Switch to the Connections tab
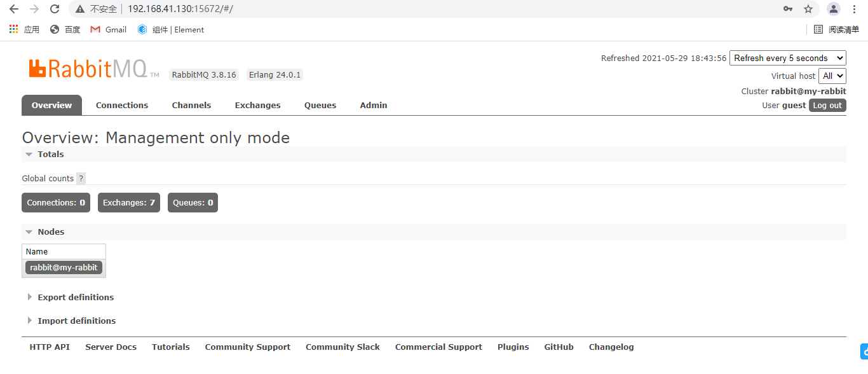Screen dimensions: 868x374 122,105
